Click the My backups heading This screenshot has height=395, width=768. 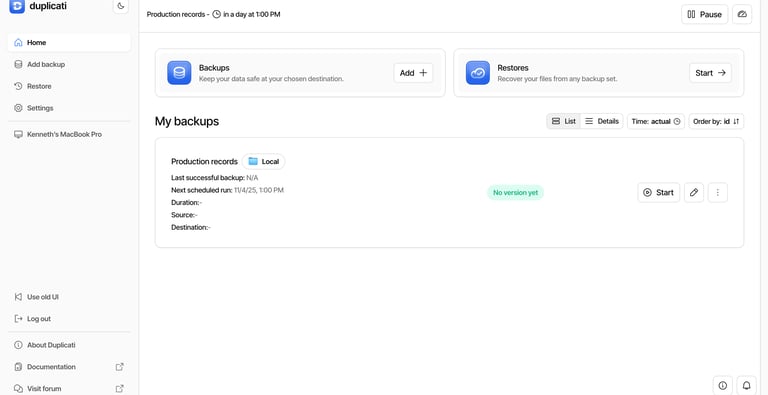click(187, 121)
